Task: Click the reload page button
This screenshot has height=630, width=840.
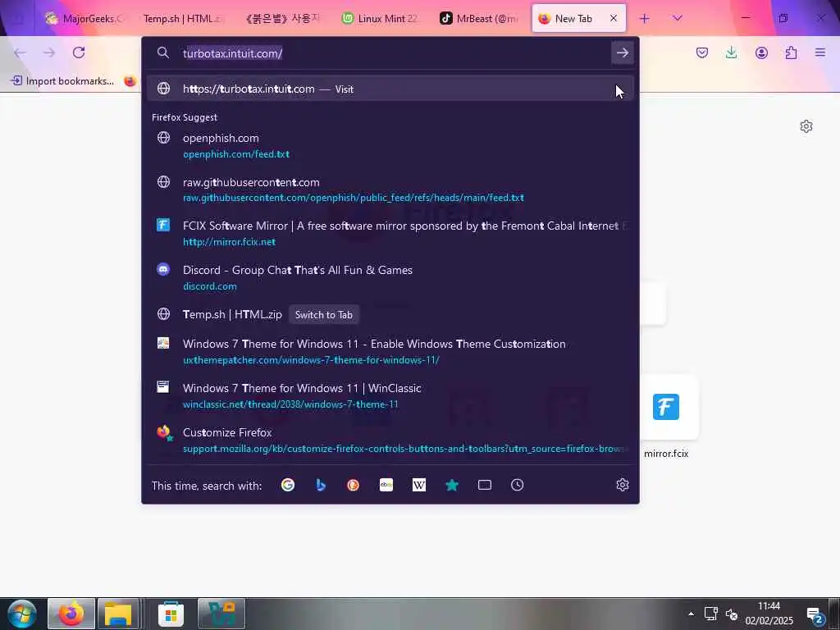Action: pyautogui.click(x=79, y=52)
